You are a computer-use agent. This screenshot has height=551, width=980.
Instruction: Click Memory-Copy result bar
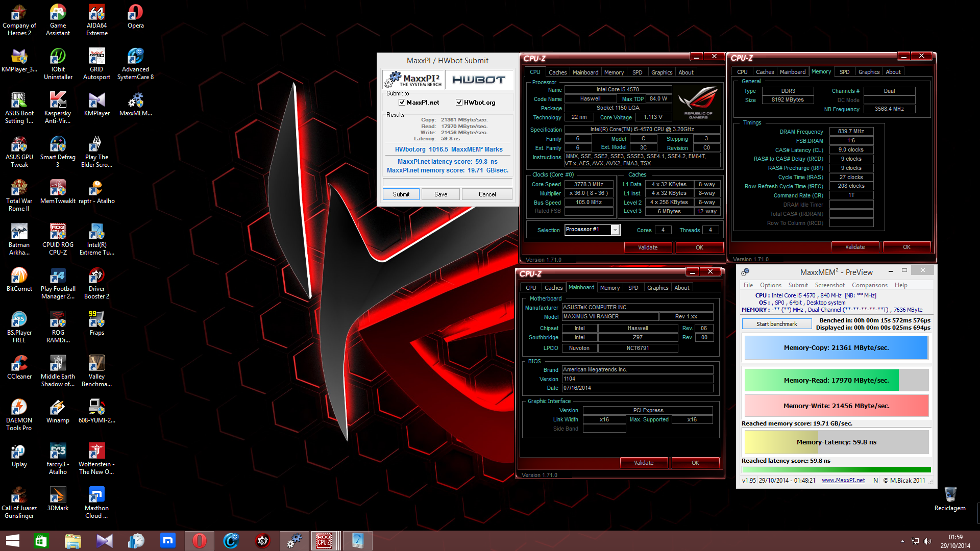836,348
